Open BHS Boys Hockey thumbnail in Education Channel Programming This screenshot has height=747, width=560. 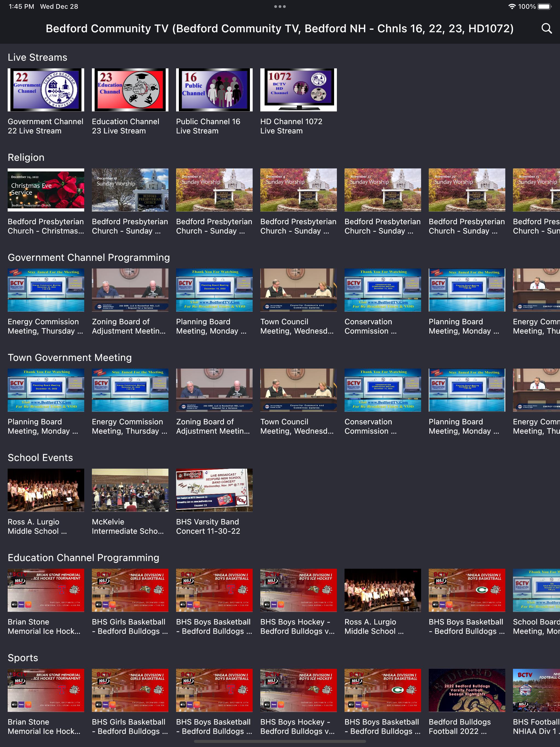pyautogui.click(x=299, y=590)
